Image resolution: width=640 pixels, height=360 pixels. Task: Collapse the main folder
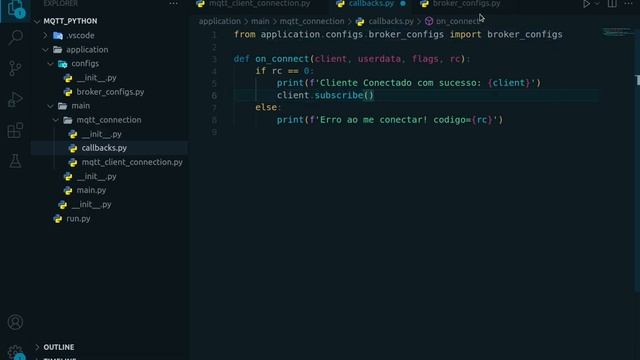[51, 106]
